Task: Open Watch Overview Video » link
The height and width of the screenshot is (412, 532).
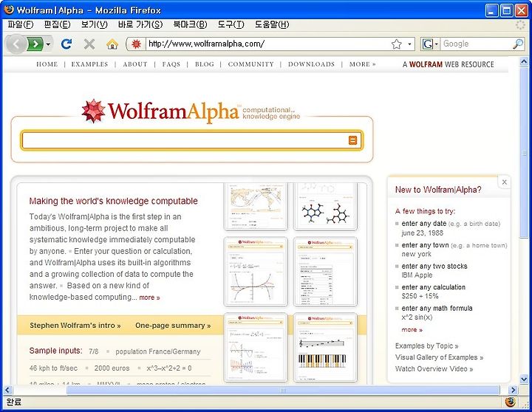Action: [434, 368]
